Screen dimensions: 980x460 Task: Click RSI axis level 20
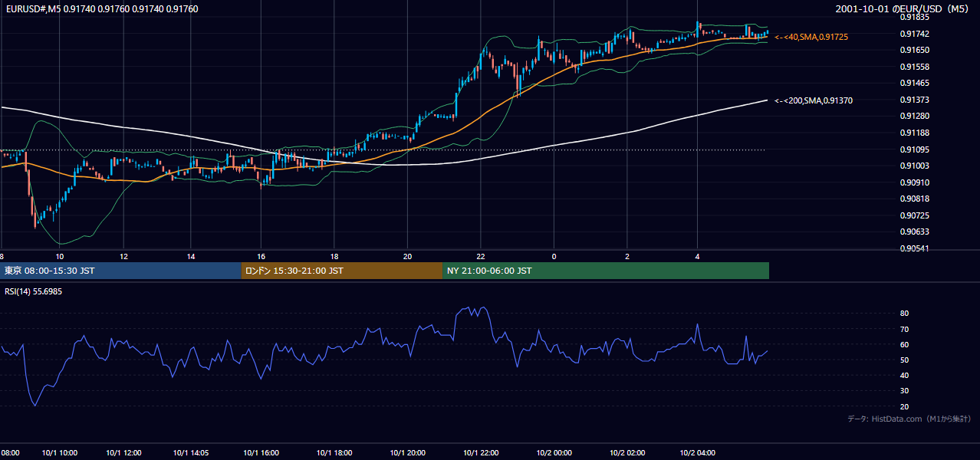pyautogui.click(x=904, y=406)
